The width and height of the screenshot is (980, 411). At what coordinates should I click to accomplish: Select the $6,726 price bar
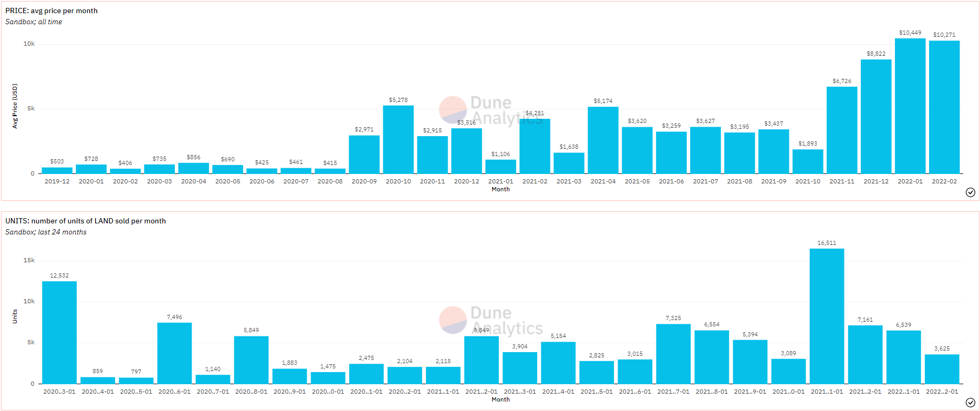[x=841, y=130]
